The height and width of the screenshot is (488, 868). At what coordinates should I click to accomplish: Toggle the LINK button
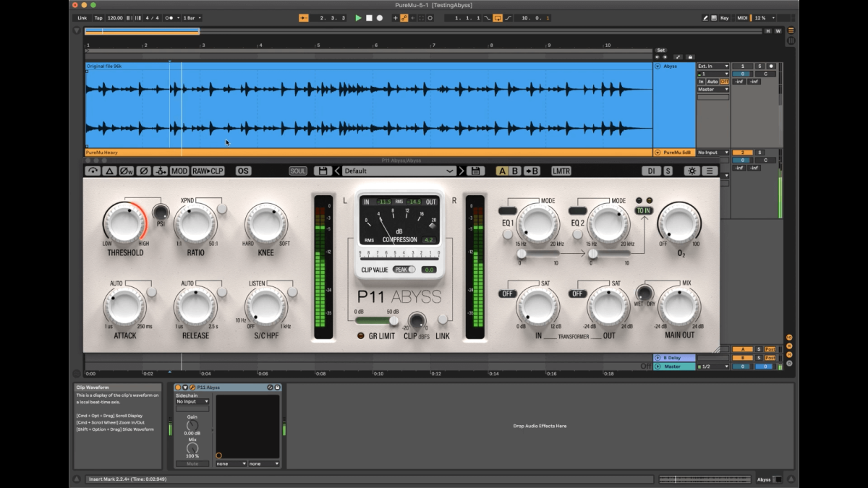(443, 320)
